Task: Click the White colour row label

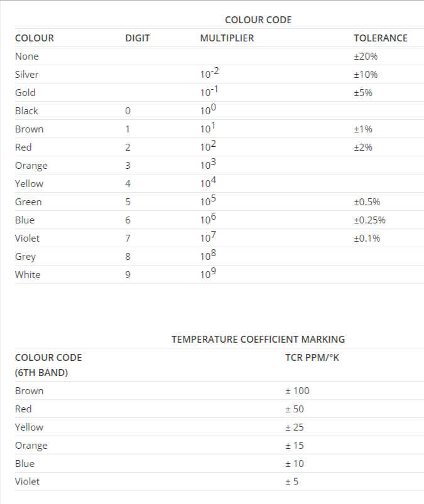Action: [28, 275]
